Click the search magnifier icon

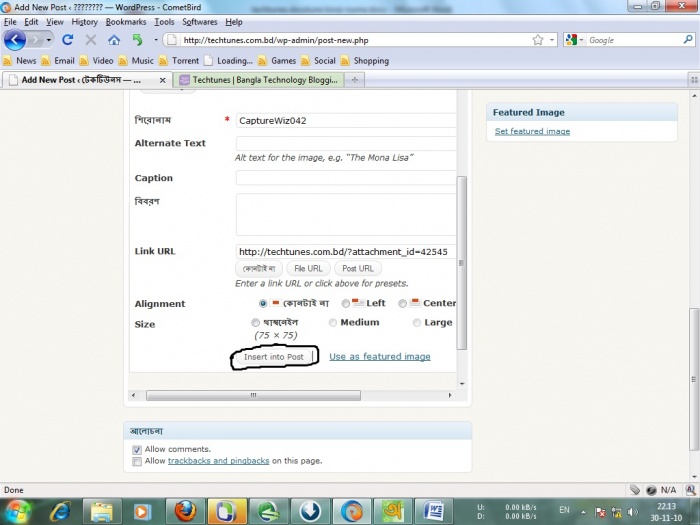pyautogui.click(x=688, y=40)
